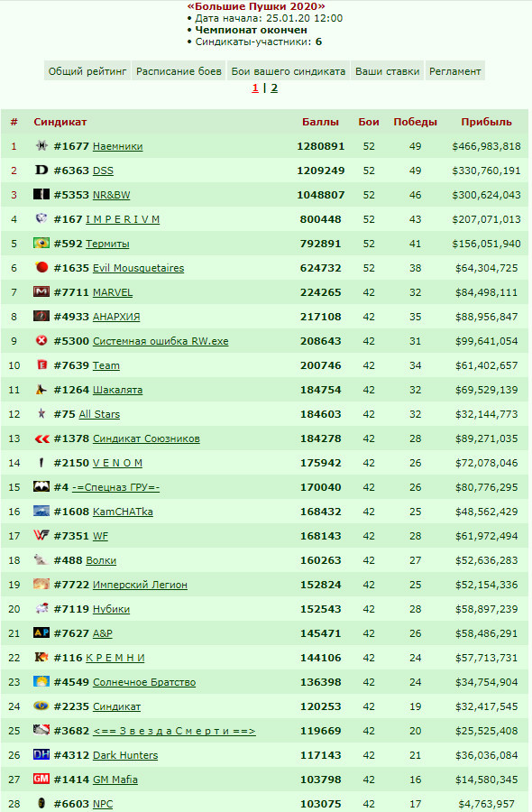Go to page 2 of rating
532x812 pixels.
click(x=274, y=88)
